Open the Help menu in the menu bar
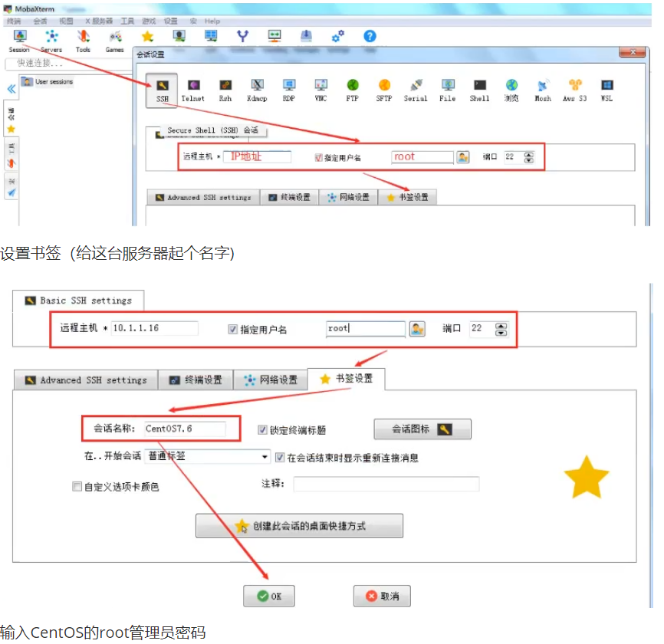Image resolution: width=664 pixels, height=644 pixels. point(212,21)
